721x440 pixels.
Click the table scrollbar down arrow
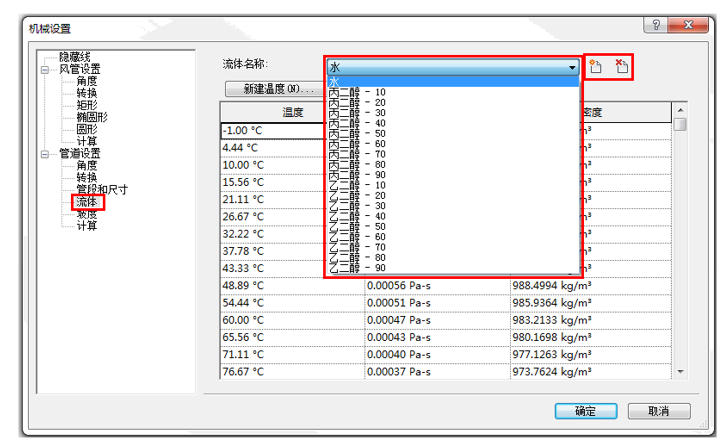[680, 372]
